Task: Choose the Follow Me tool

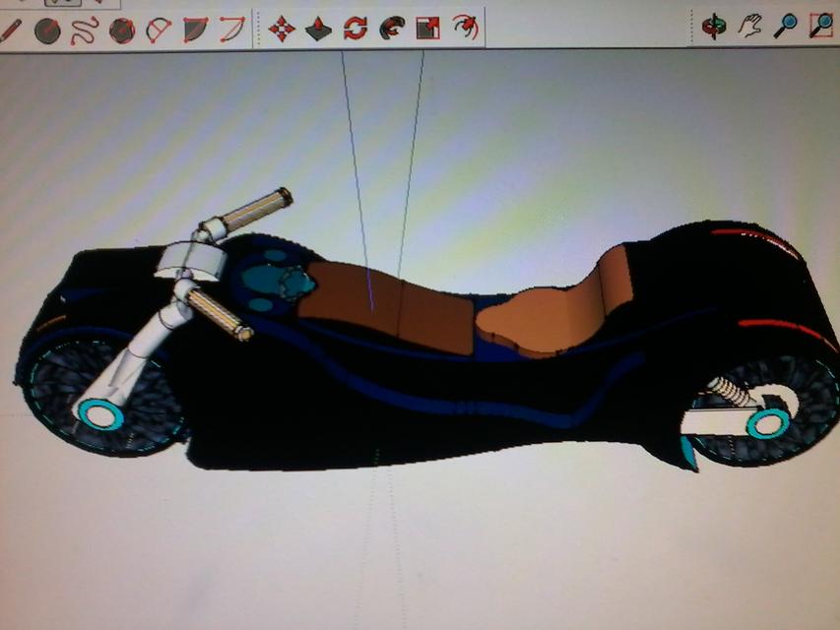Action: click(391, 29)
